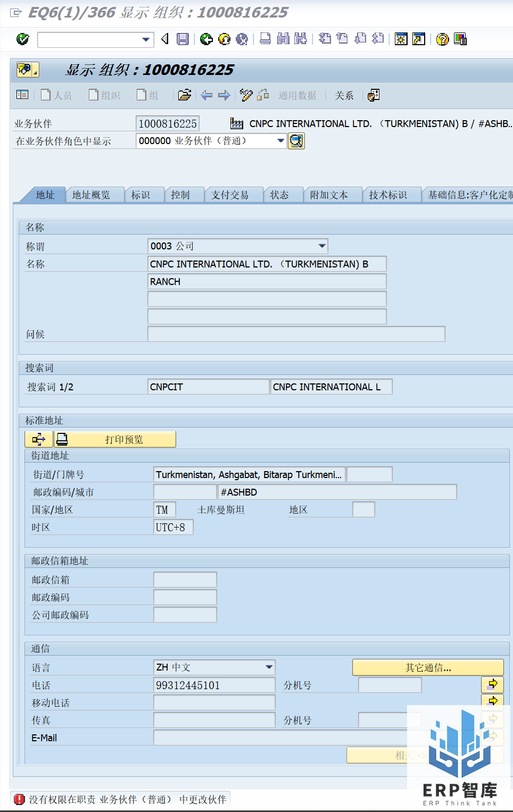This screenshot has width=513, height=812.
Task: Click the Create Shortcut icon
Action: [x=419, y=39]
